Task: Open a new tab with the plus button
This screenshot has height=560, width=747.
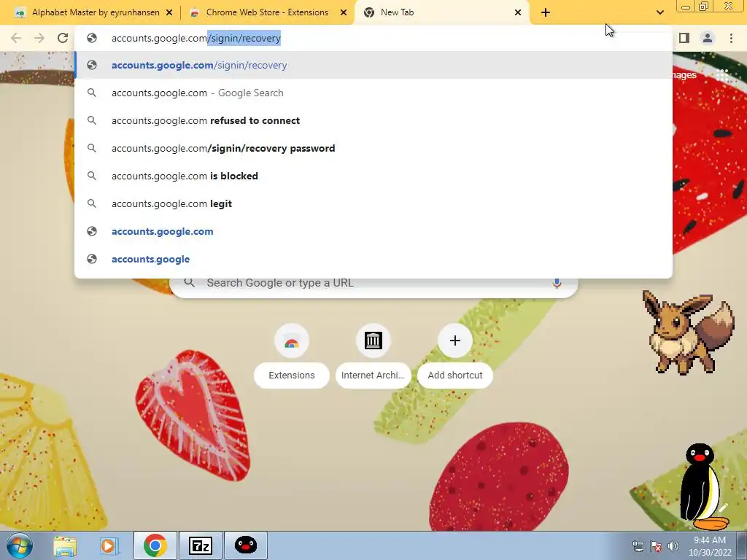Action: pyautogui.click(x=546, y=13)
